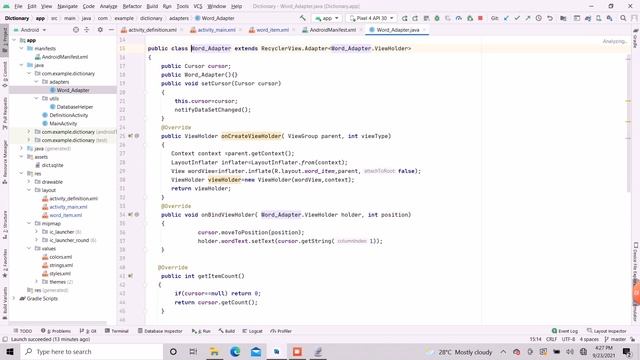Screen dimensions: 640x360
Task: Select DefinitionActivity in project tree
Action: coord(68,115)
